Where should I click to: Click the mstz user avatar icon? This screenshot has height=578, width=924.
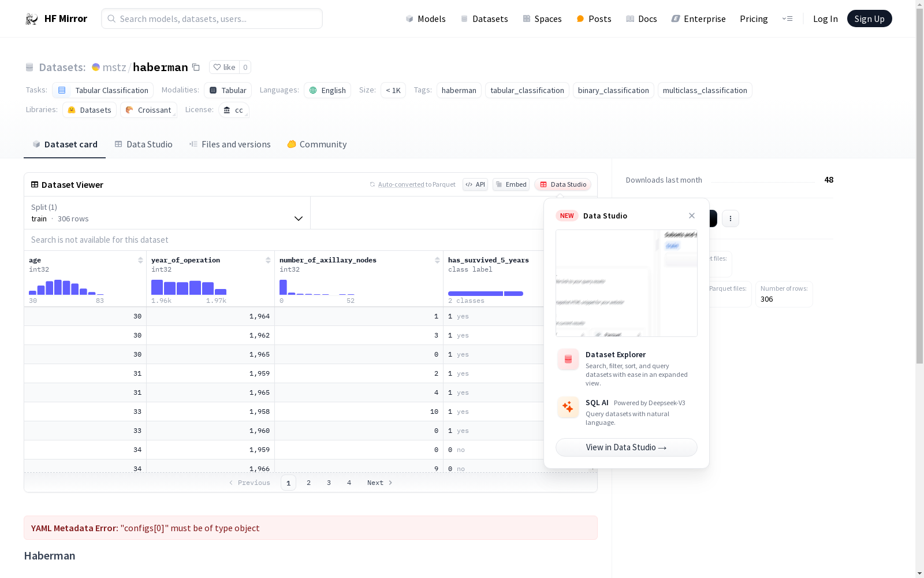pos(96,67)
